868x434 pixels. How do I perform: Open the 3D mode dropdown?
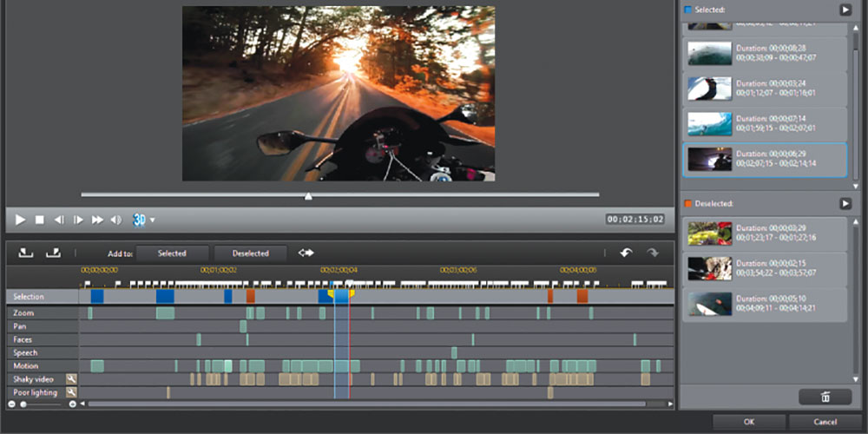(153, 220)
